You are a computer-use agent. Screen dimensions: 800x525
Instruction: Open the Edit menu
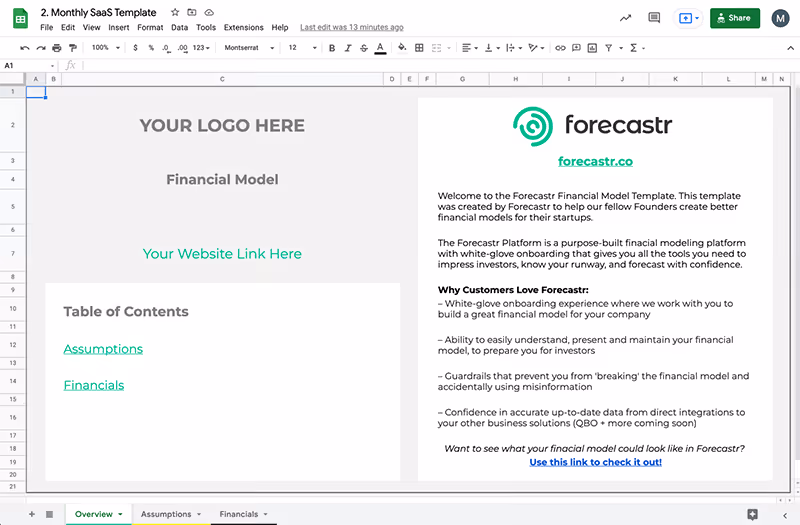click(x=68, y=28)
